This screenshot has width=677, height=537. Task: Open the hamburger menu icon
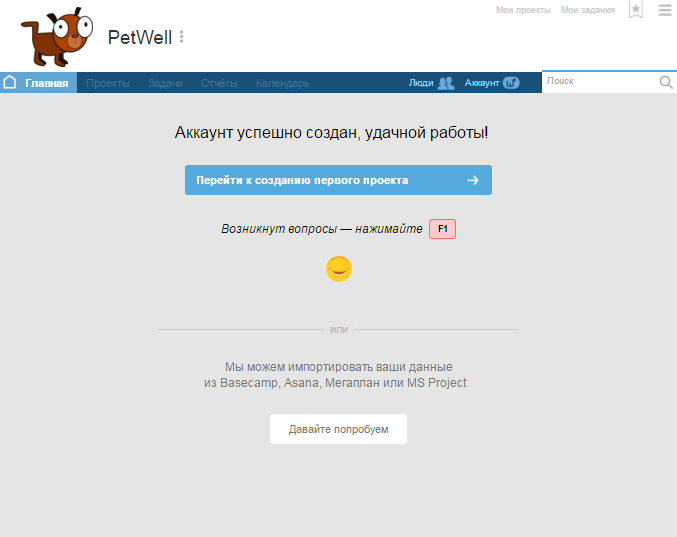(x=665, y=10)
